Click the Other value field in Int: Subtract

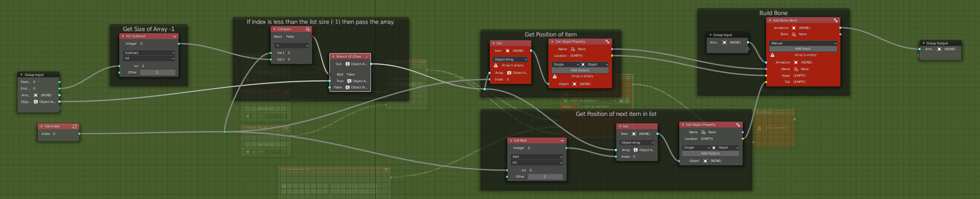157,72
